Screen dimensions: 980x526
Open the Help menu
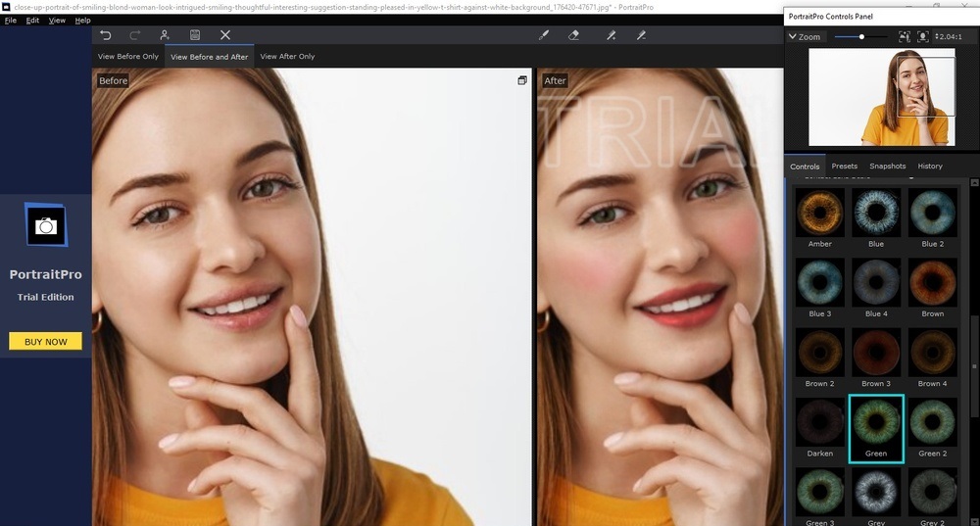click(x=82, y=20)
